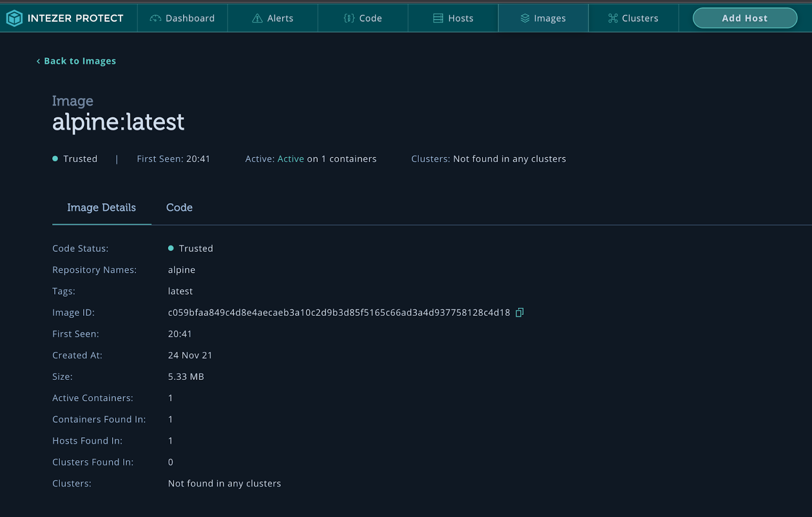Switch to the Image Details tab
The height and width of the screenshot is (517, 812).
[x=101, y=208]
